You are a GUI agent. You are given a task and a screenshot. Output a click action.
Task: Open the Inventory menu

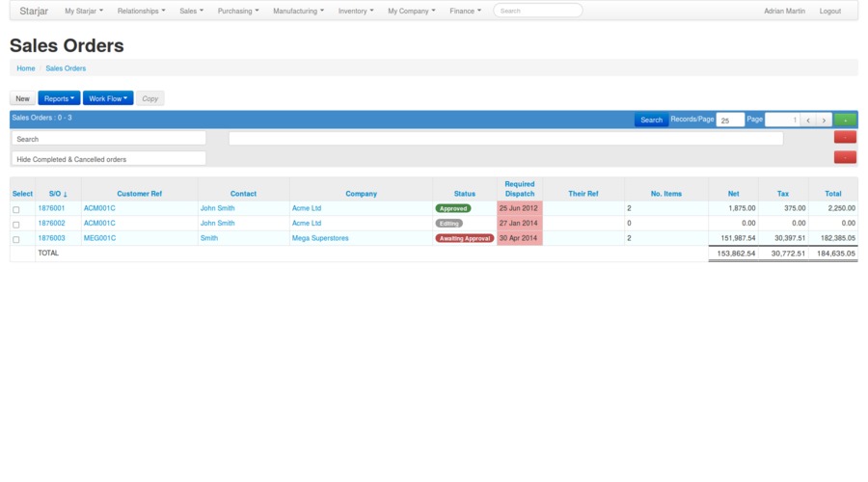pyautogui.click(x=356, y=11)
